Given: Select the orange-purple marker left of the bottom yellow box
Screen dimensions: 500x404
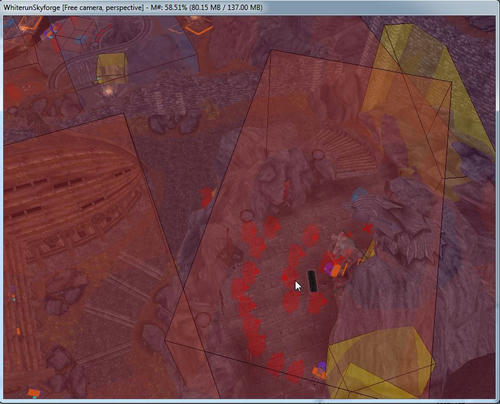Looking at the screenshot, I should [320, 371].
